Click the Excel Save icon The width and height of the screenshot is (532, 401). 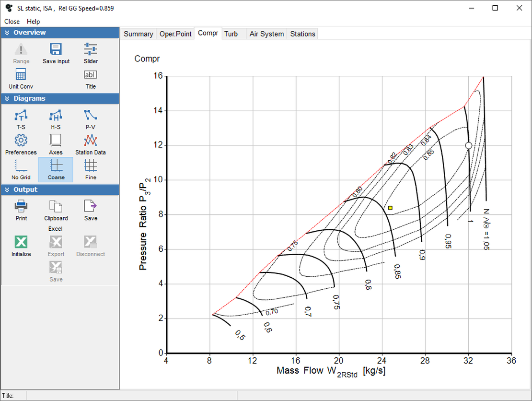(56, 268)
